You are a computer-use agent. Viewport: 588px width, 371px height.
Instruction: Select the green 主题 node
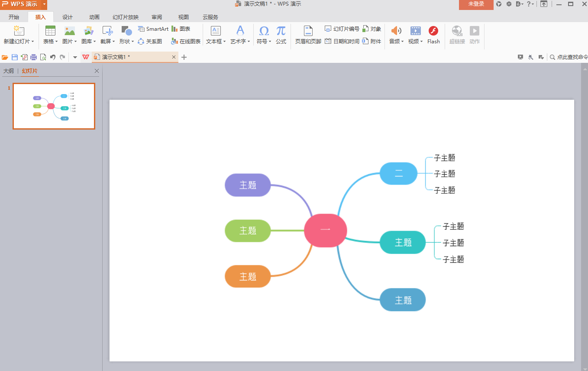[x=248, y=231]
